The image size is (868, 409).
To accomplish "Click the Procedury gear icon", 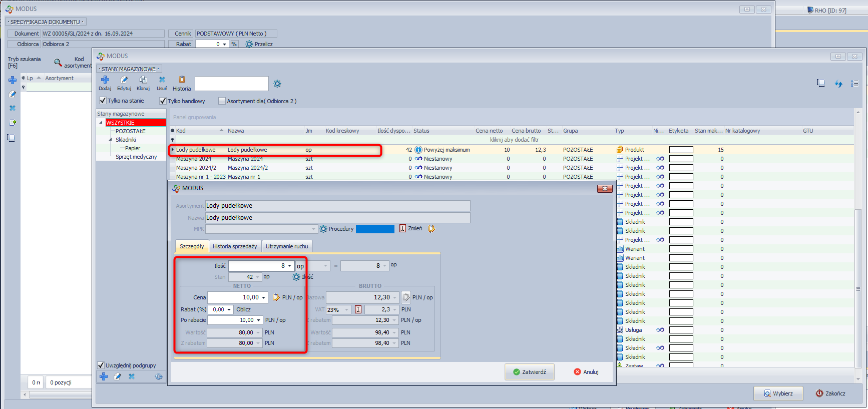I will click(x=323, y=229).
